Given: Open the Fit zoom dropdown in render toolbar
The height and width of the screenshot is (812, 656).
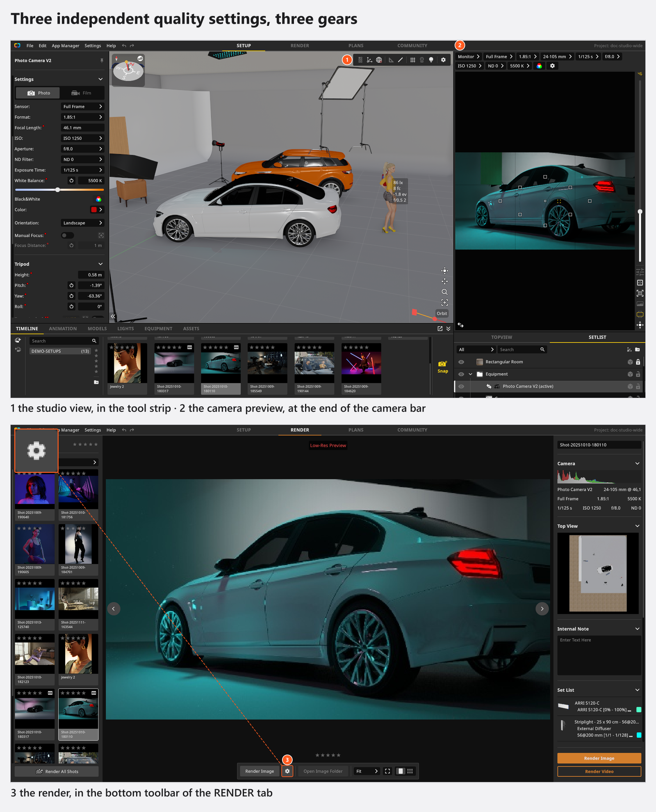Looking at the screenshot, I should pos(367,771).
